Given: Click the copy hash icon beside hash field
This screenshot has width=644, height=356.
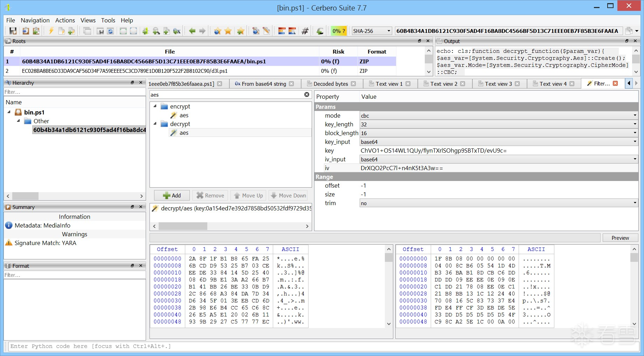Looking at the screenshot, I should (629, 31).
